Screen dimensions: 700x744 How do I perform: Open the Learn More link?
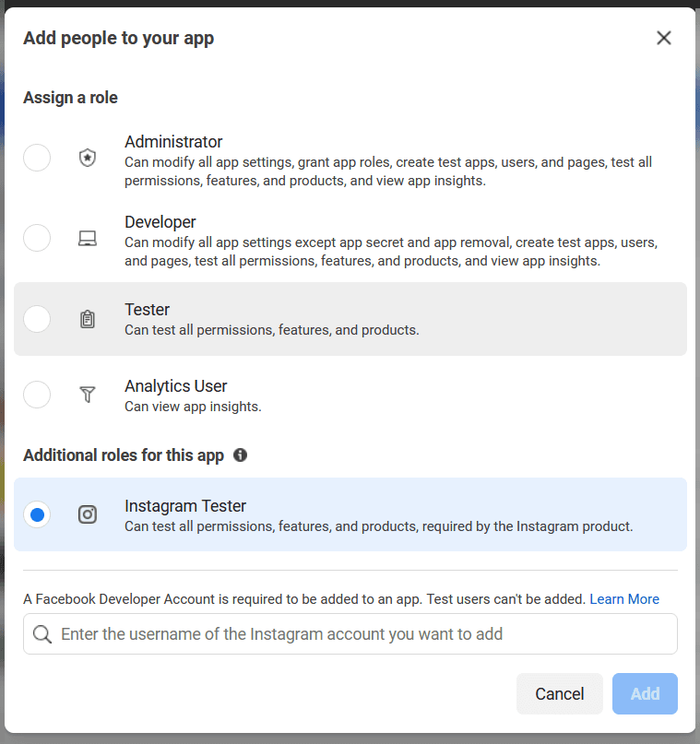[624, 598]
